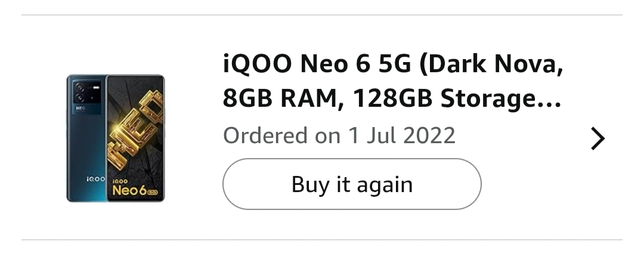Click the right chevron arrow icon

pyautogui.click(x=597, y=139)
